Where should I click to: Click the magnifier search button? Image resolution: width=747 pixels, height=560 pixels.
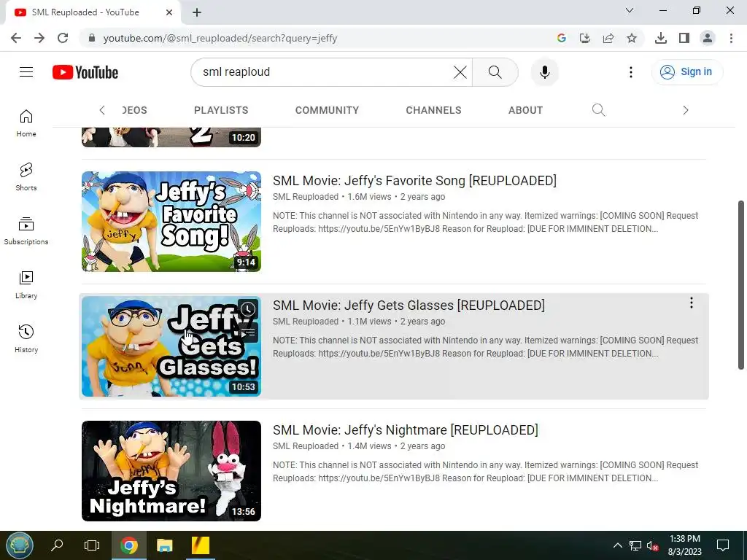click(x=495, y=72)
